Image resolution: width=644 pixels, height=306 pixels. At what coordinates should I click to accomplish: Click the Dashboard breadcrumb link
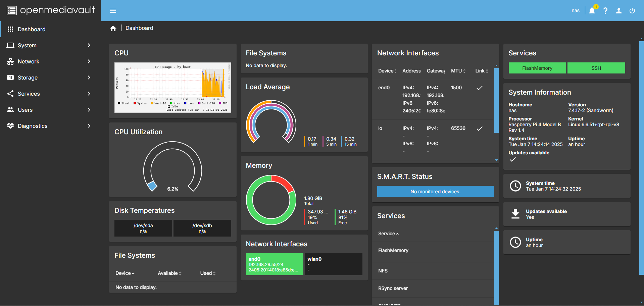pyautogui.click(x=139, y=28)
